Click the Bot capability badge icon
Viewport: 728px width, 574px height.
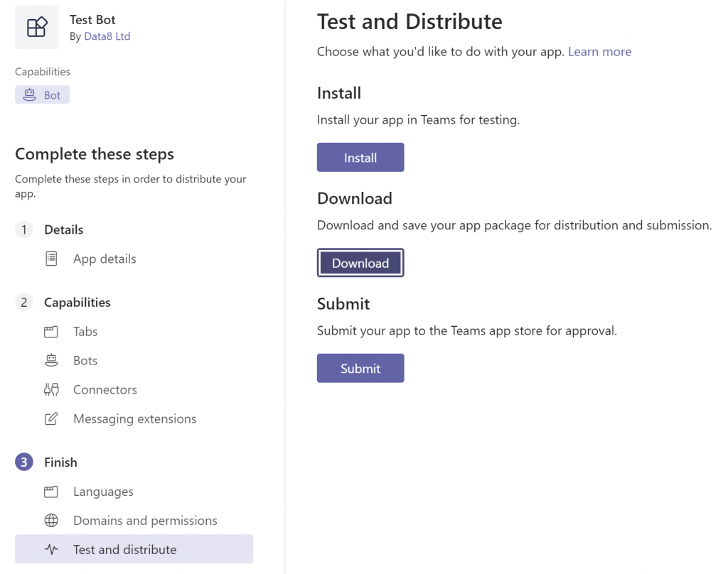pos(30,95)
